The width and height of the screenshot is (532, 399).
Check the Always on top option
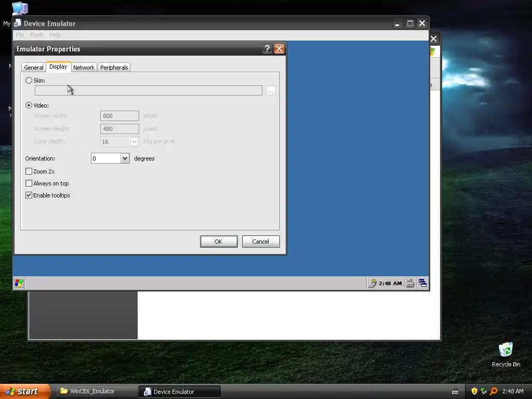pos(29,183)
